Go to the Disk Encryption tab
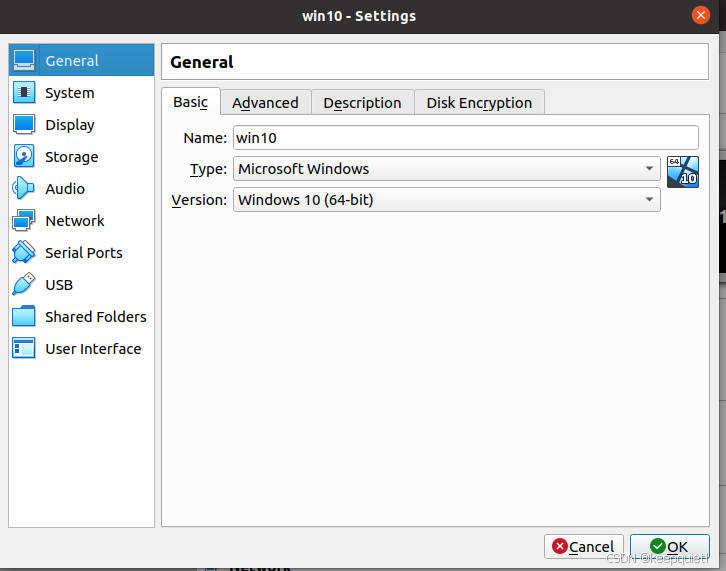Image resolution: width=726 pixels, height=571 pixels. click(x=479, y=102)
